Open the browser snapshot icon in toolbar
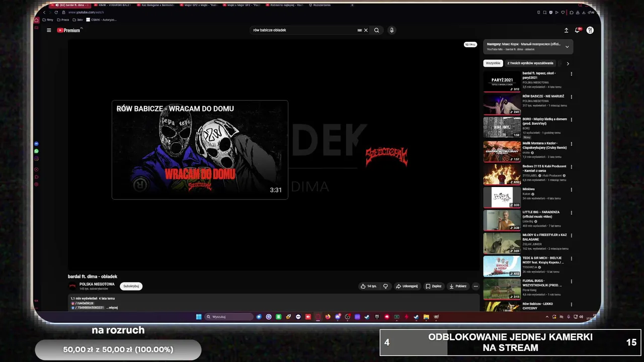The width and height of the screenshot is (644, 362). click(x=545, y=12)
